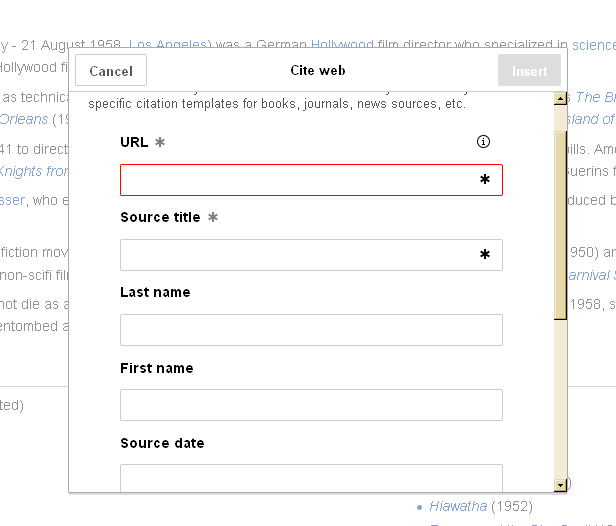Open the Knights from link

tap(34, 171)
